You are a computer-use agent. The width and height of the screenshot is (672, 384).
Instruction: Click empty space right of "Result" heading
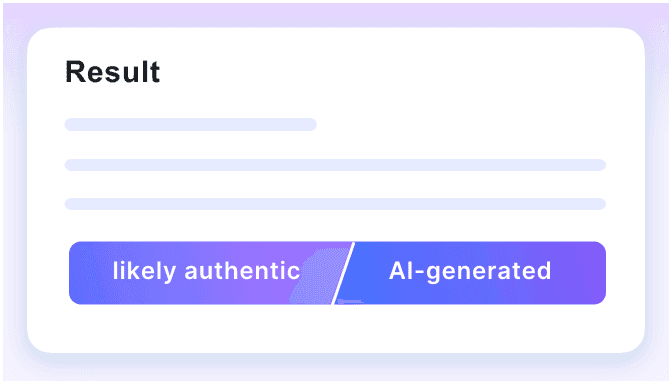point(386,72)
